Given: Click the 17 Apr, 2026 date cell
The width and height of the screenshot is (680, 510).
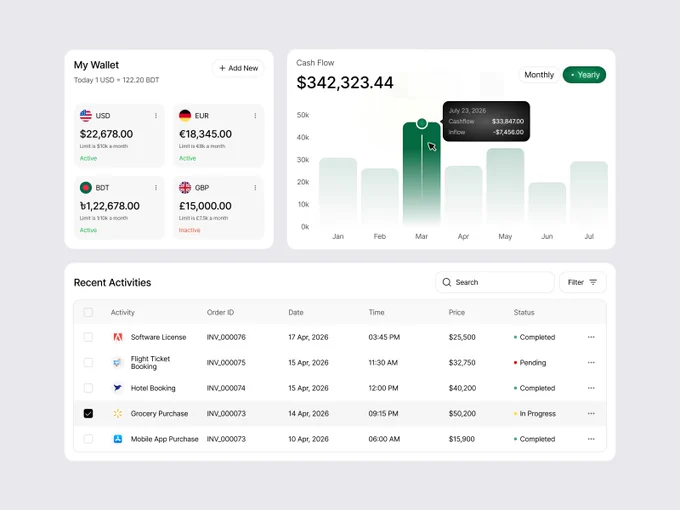Looking at the screenshot, I should tap(308, 337).
